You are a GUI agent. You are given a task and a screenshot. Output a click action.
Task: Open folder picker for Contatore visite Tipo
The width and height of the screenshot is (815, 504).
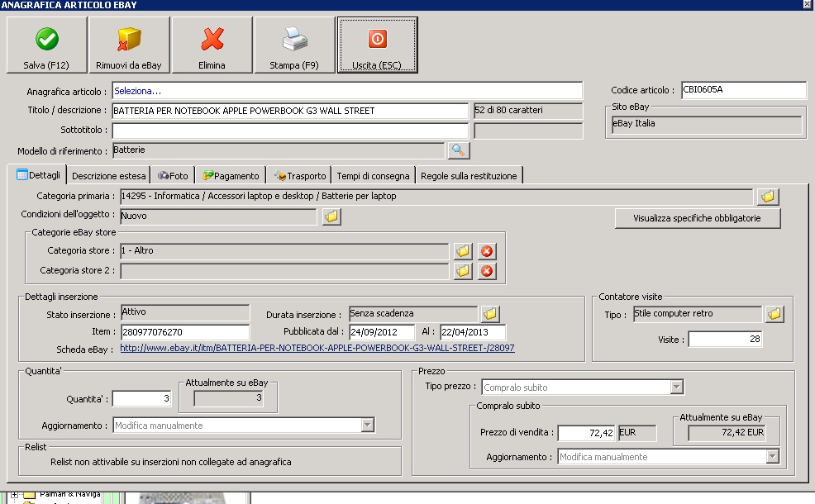pos(774,314)
